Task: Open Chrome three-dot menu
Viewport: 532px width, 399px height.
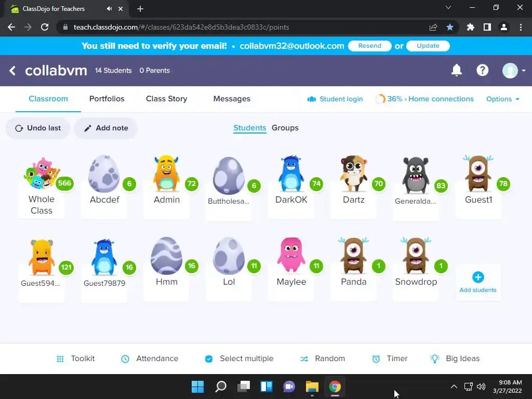Action: pos(521,27)
